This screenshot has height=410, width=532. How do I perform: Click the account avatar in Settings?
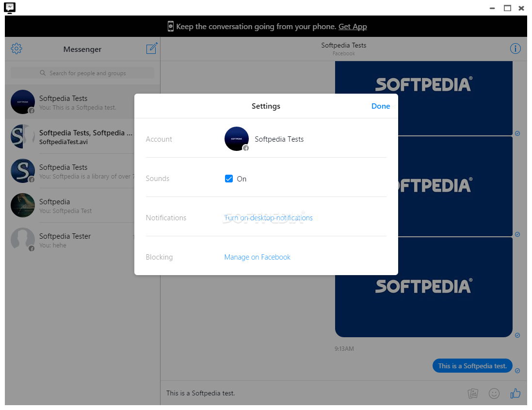coord(237,139)
